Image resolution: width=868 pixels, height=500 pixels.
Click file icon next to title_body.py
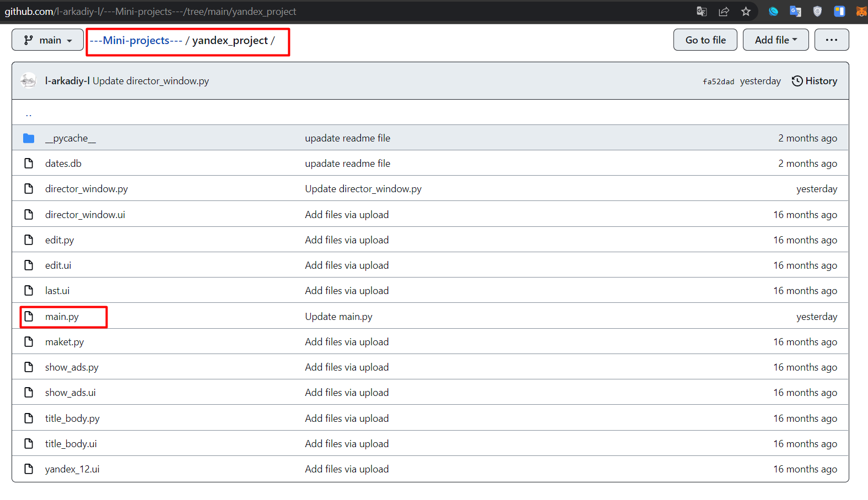tap(29, 419)
